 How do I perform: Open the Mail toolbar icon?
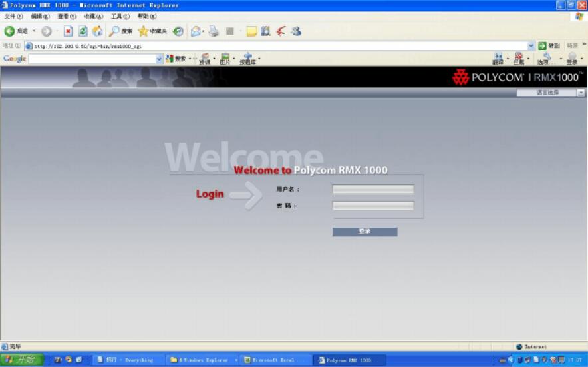(196, 31)
